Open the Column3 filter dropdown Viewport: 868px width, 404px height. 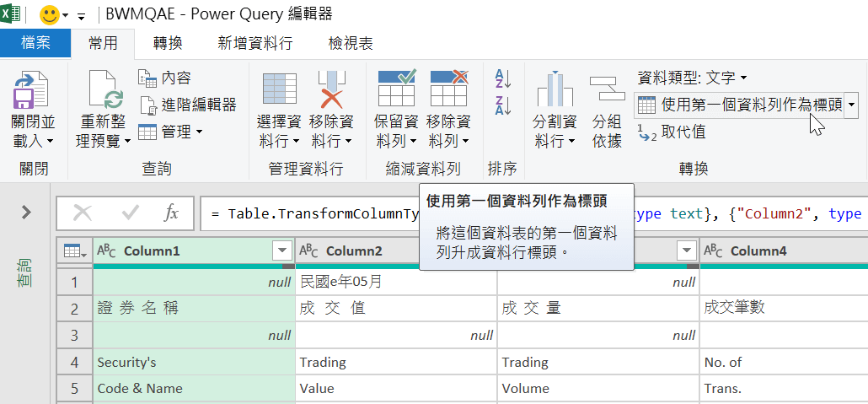point(687,251)
